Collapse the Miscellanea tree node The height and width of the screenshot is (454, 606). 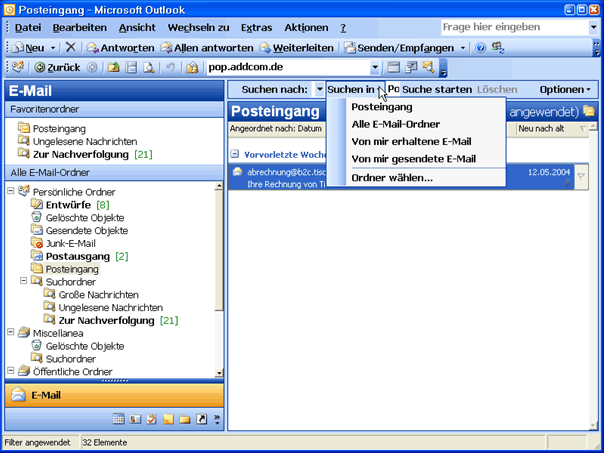[x=11, y=332]
